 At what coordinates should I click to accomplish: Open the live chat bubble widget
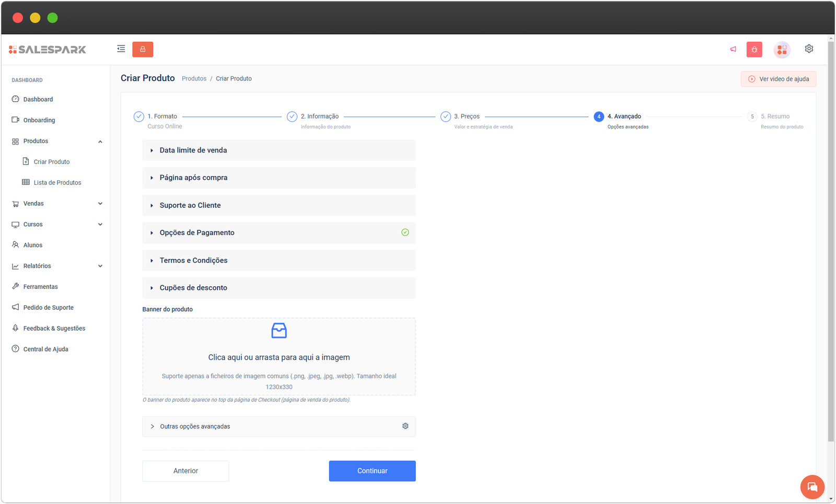(x=812, y=487)
